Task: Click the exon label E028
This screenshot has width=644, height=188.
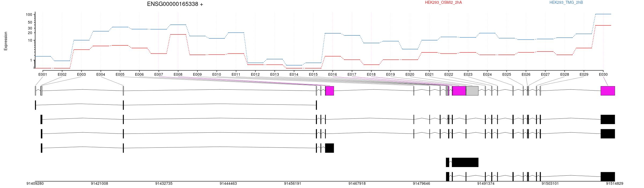Action: tap(565, 74)
